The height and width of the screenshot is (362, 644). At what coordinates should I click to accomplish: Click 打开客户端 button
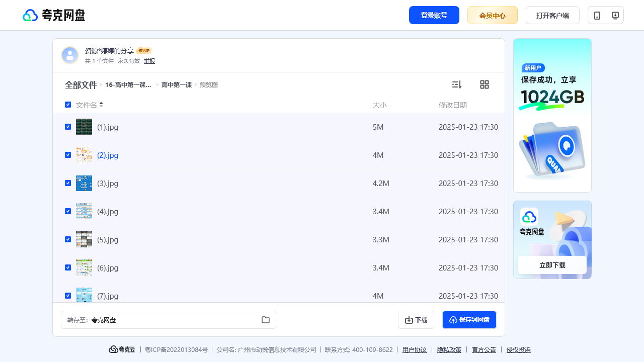[552, 15]
